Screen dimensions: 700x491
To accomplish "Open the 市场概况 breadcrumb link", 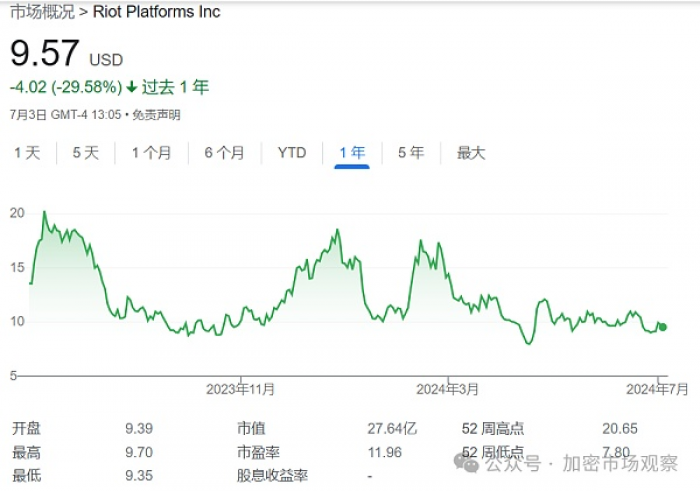I will (x=42, y=12).
